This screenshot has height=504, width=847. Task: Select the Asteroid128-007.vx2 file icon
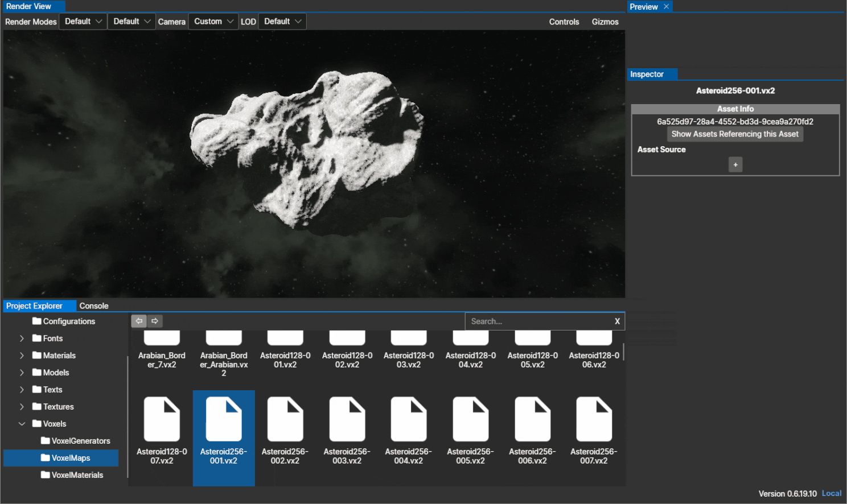[x=162, y=419]
